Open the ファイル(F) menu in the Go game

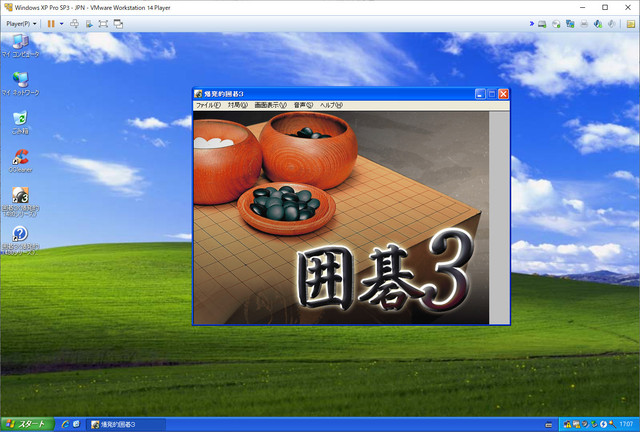[208, 105]
